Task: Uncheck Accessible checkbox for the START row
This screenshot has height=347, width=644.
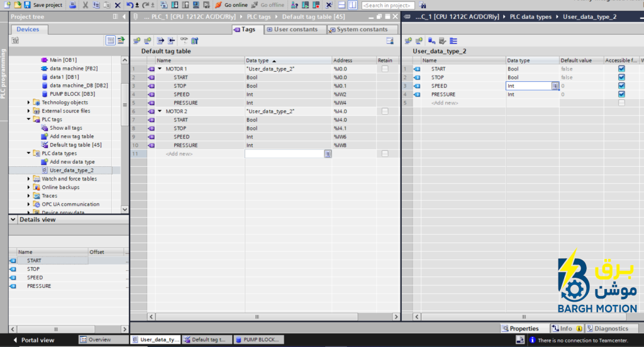Action: pyautogui.click(x=621, y=69)
